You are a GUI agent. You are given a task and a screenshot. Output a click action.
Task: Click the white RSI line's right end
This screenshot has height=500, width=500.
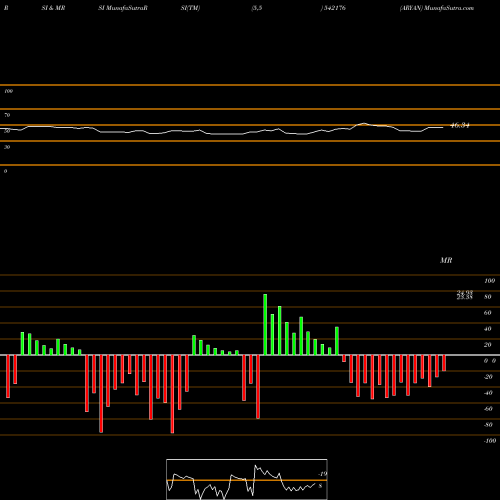point(443,127)
